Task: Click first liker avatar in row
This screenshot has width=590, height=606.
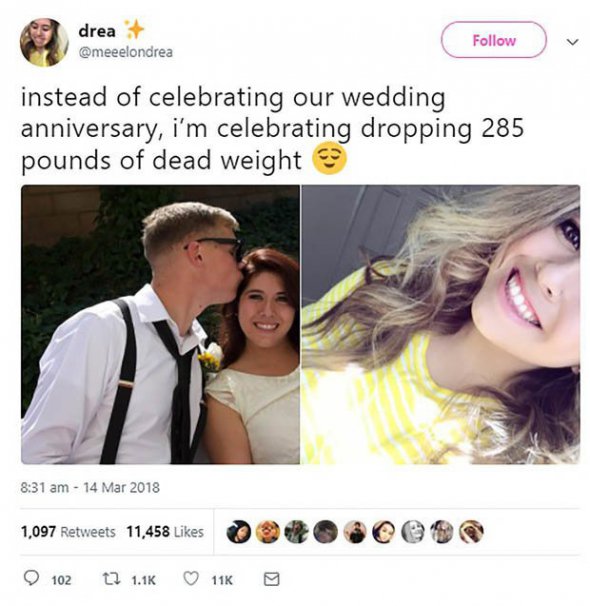Action: tap(238, 532)
